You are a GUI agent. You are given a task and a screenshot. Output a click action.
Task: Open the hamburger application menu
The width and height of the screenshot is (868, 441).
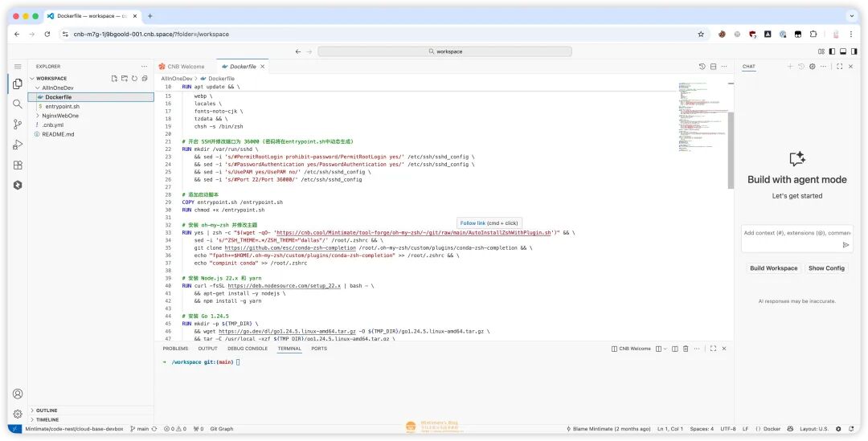(x=18, y=67)
